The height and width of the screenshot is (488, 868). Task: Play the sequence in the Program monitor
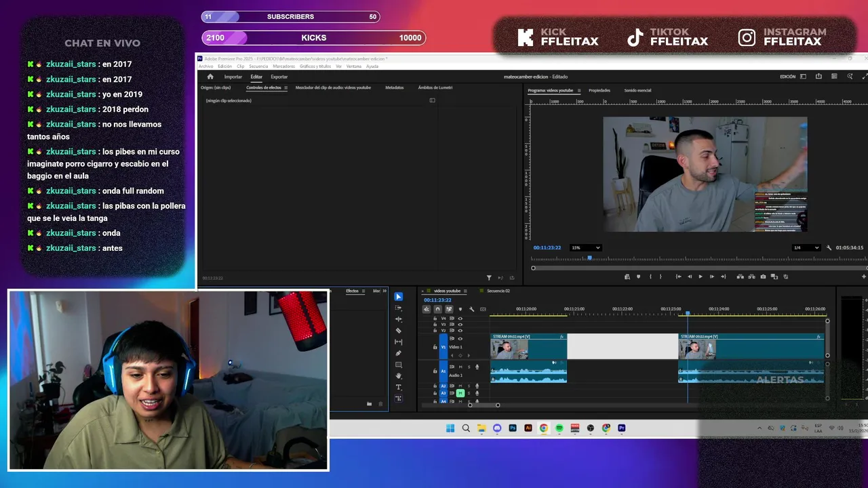[x=701, y=277]
